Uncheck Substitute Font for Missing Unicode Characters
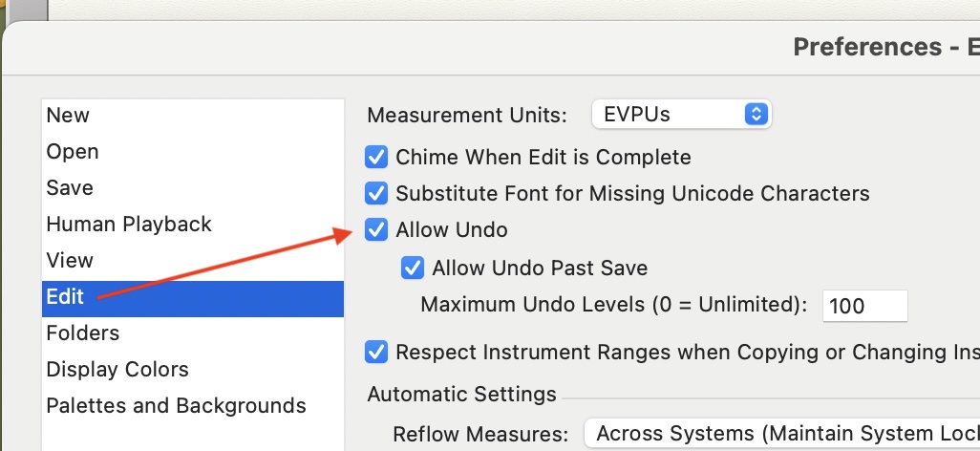This screenshot has height=451, width=980. tap(377, 194)
